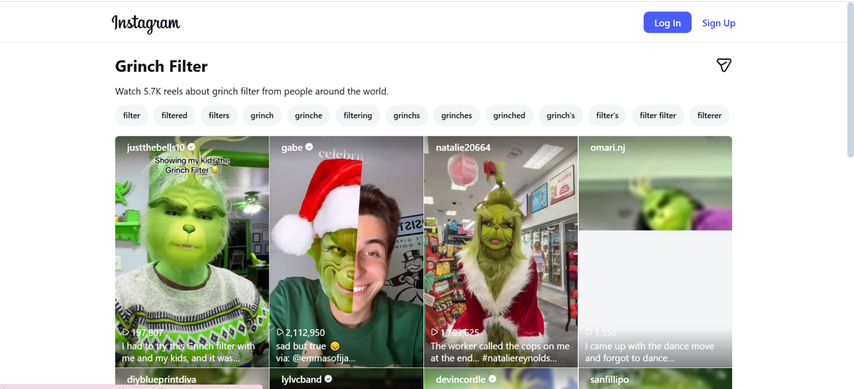Viewport: 854px width, 389px height.
Task: Open the half-Grinch Santa hat reel thumbnail
Action: click(346, 252)
